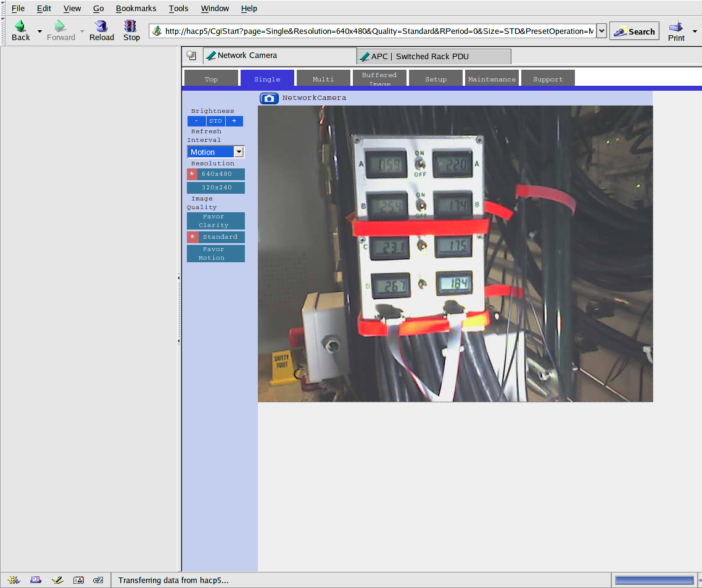Image resolution: width=702 pixels, height=588 pixels.
Task: Choose Favor Clarity image quality
Action: pyautogui.click(x=216, y=221)
